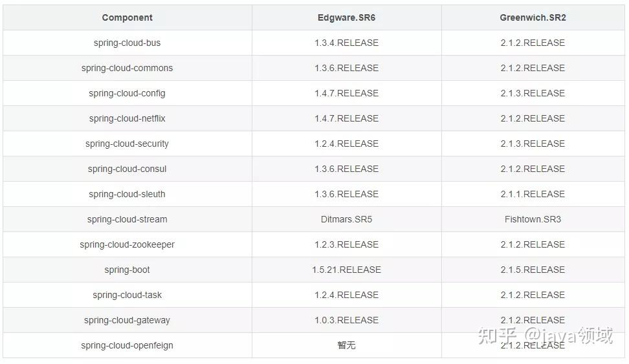The image size is (629, 364).
Task: Select the spring-cloud-stream component name
Action: coord(127,219)
